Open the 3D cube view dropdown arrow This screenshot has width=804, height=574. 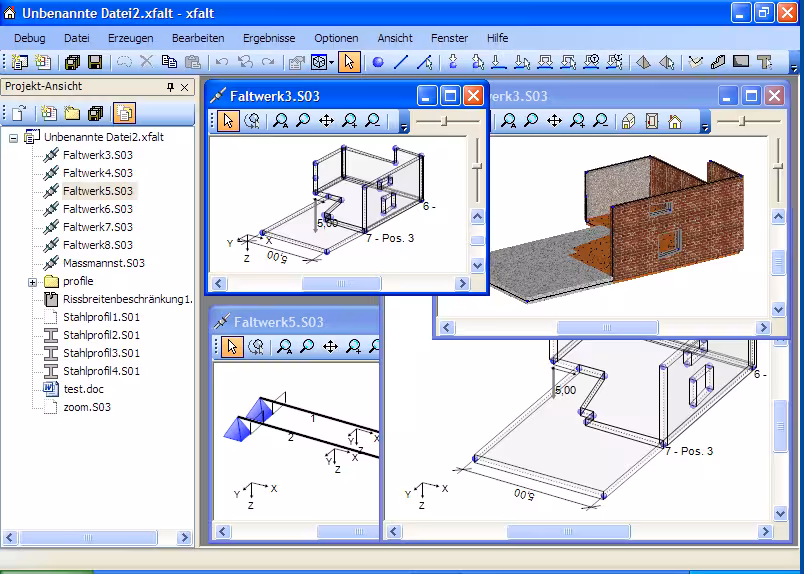click(331, 63)
